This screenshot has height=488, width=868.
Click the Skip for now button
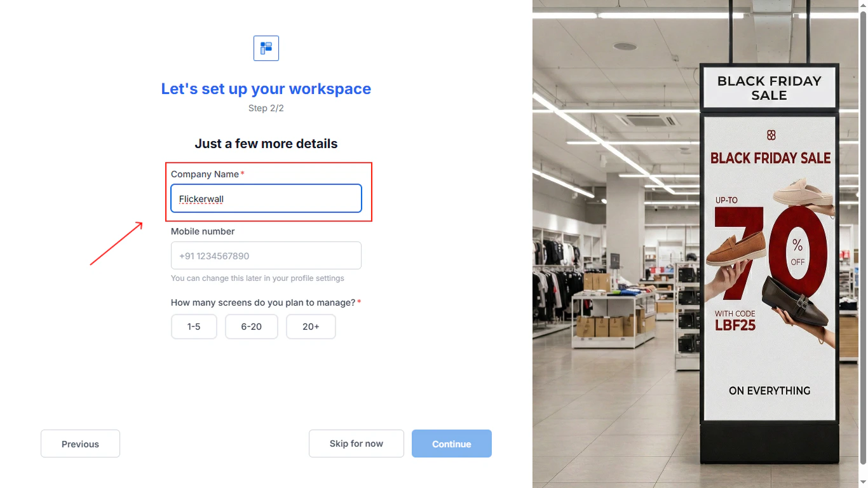(x=356, y=444)
